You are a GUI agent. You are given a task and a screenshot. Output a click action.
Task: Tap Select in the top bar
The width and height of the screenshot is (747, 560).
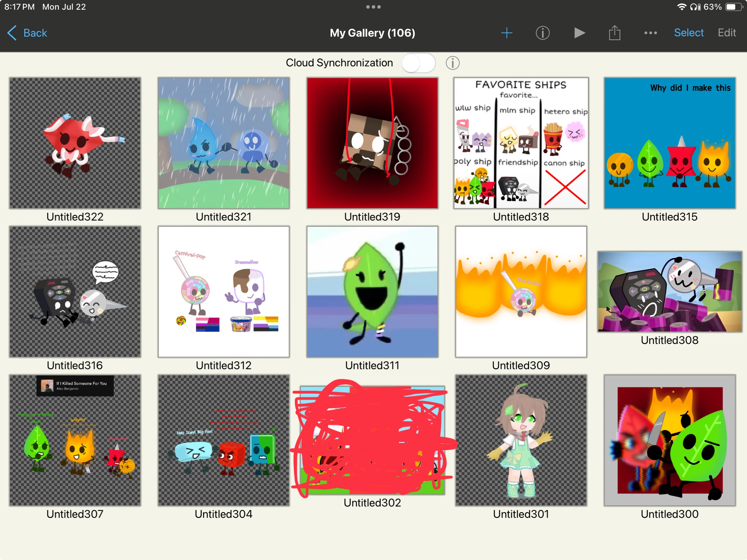pyautogui.click(x=689, y=33)
